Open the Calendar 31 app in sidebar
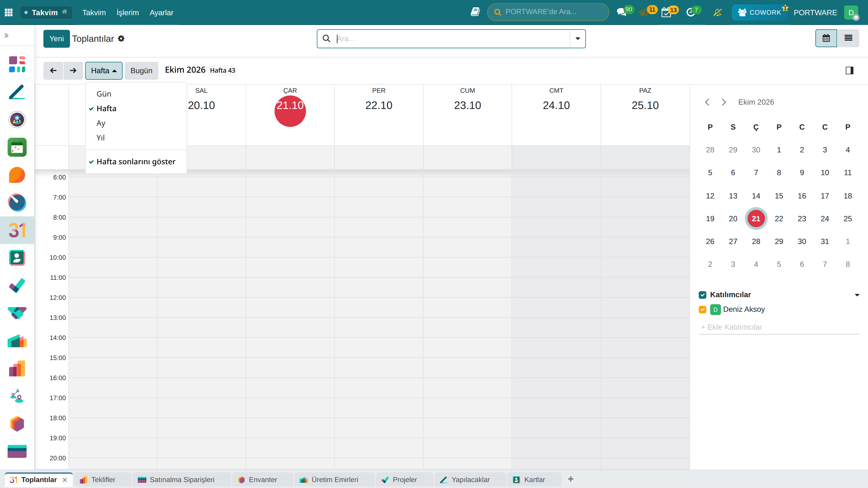 coord(17,230)
